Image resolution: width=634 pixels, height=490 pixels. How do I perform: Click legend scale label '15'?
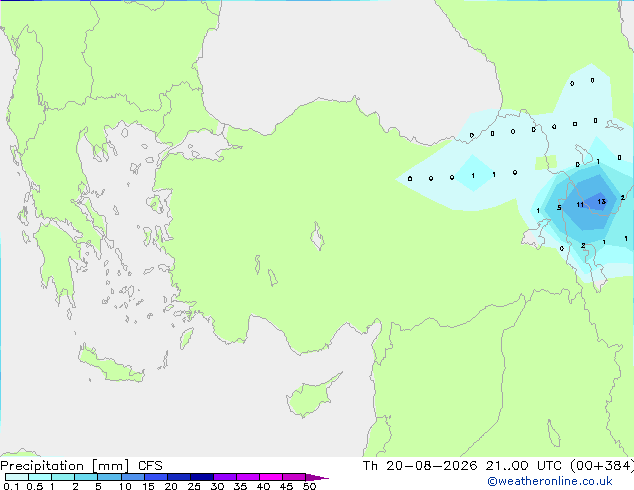point(148,486)
